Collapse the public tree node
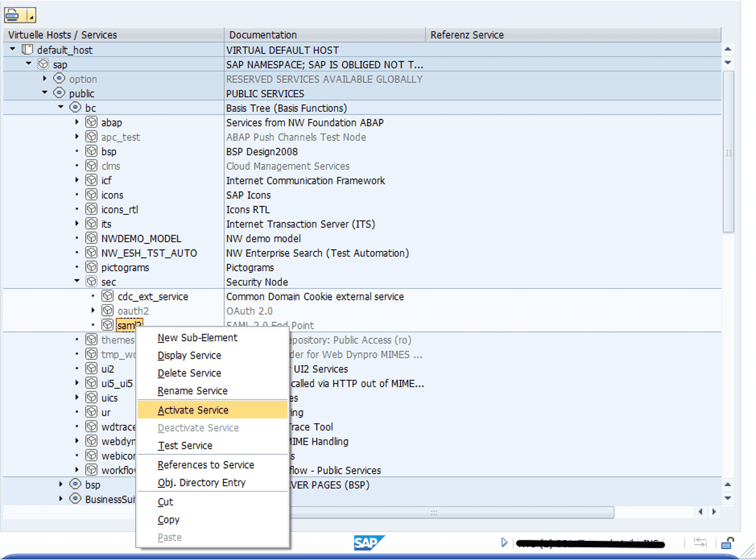This screenshot has height=560, width=756. pyautogui.click(x=45, y=92)
